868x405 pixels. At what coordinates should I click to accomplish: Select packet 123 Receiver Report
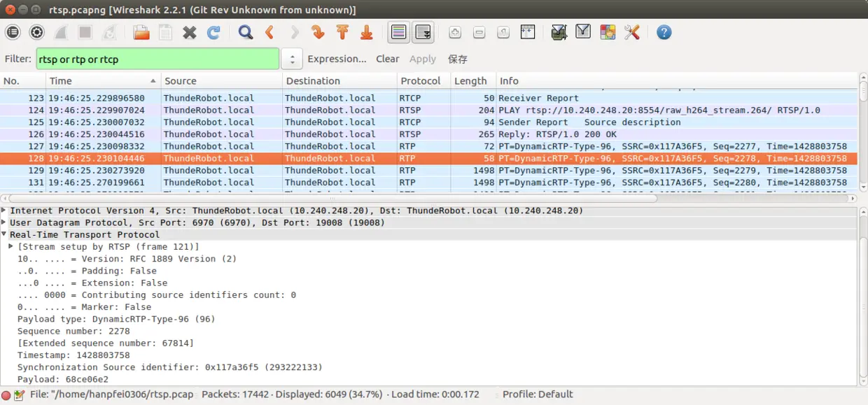coord(428,98)
